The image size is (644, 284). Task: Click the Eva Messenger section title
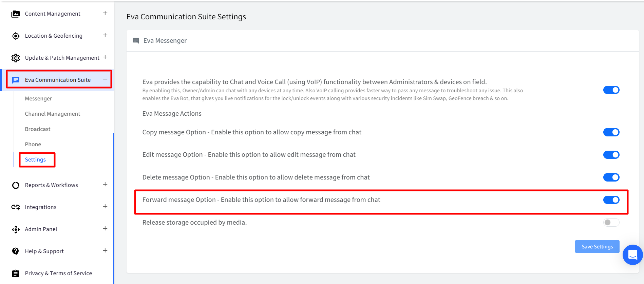pos(165,41)
